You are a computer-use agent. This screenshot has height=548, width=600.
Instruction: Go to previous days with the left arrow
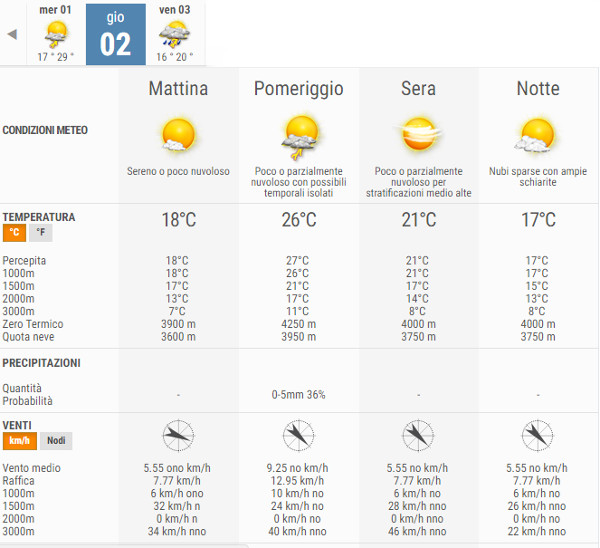[12, 34]
